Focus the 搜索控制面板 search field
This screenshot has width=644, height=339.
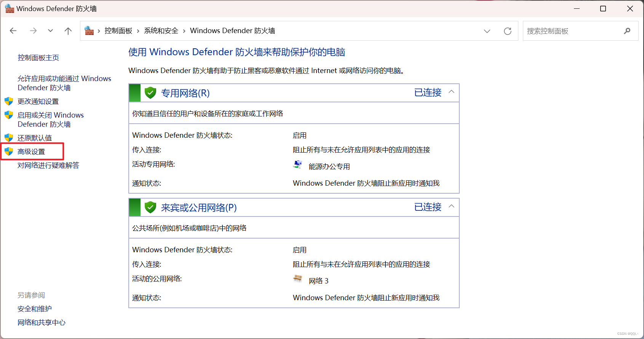[572, 31]
